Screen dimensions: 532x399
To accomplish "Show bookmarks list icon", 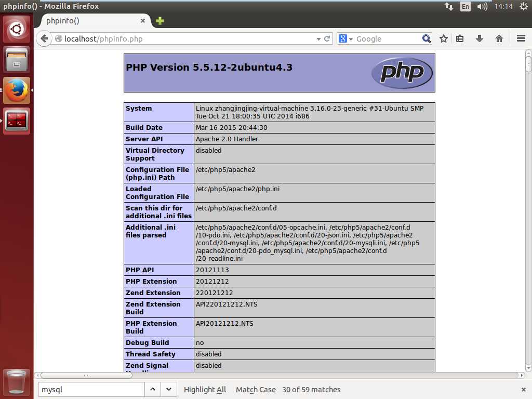I will (x=460, y=38).
